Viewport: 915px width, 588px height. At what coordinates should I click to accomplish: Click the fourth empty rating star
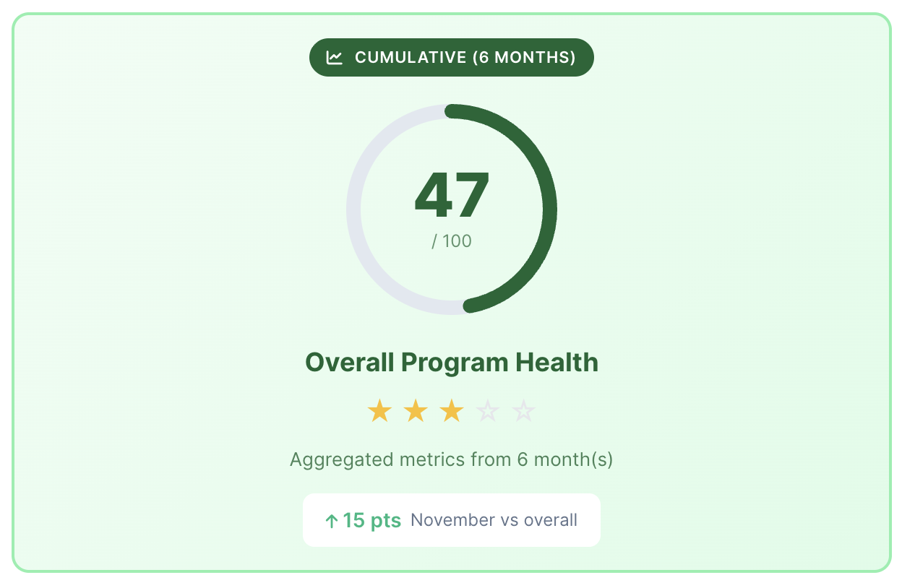[488, 411]
